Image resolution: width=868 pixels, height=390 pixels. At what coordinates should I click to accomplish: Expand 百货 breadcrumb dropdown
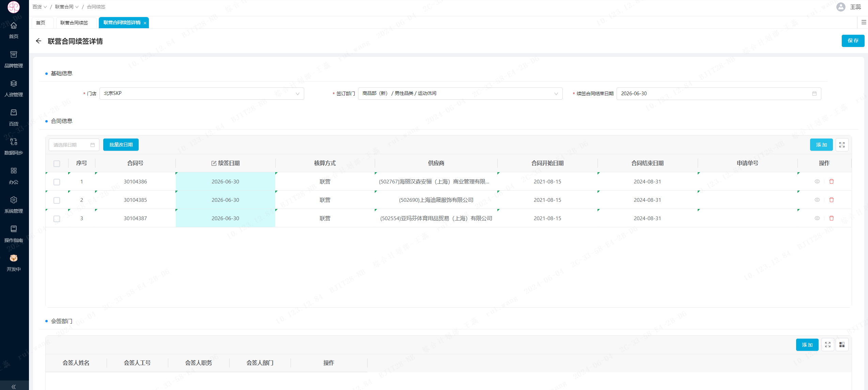click(40, 7)
